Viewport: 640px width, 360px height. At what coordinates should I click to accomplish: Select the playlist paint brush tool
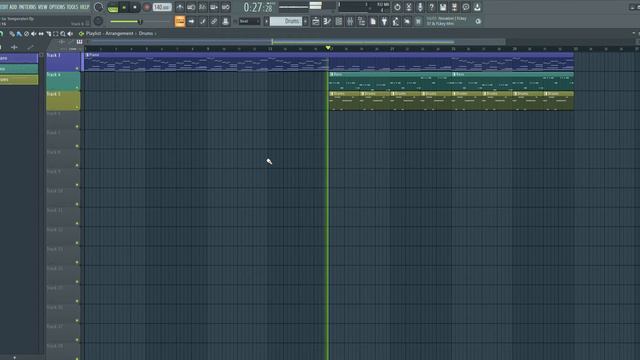[x=19, y=34]
